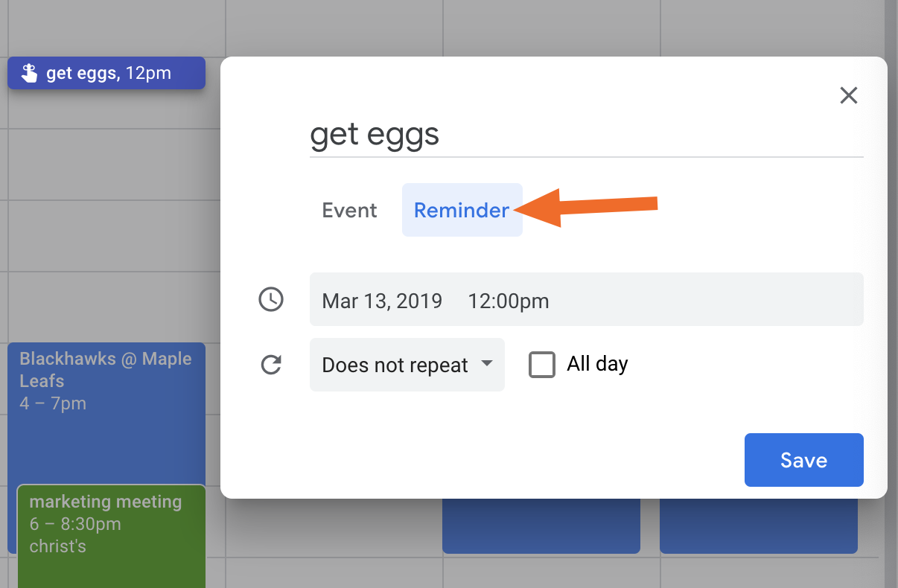Click the clock icon beside the date

(x=271, y=299)
